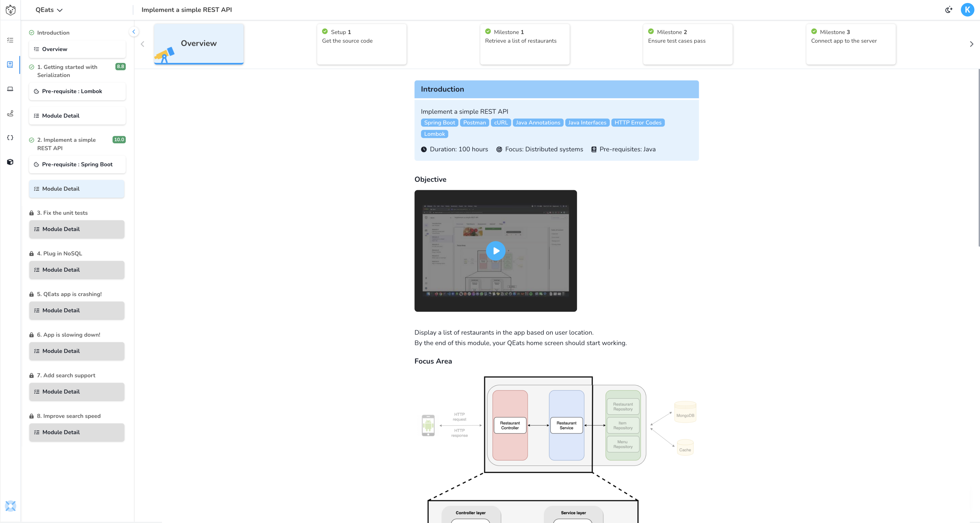The width and height of the screenshot is (980, 523).
Task: Expand module 2 Implement a simple REST API
Action: (x=67, y=144)
